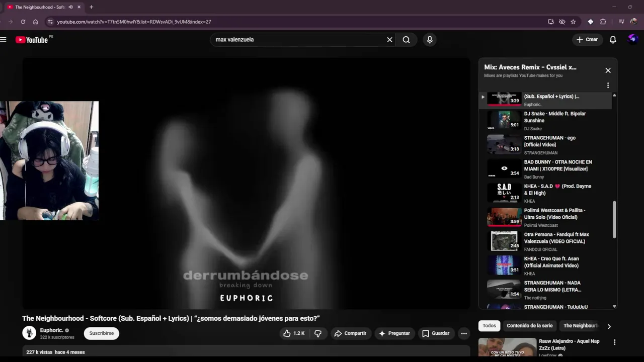
Task: Mute the tab via its speaker icon
Action: tap(70, 7)
